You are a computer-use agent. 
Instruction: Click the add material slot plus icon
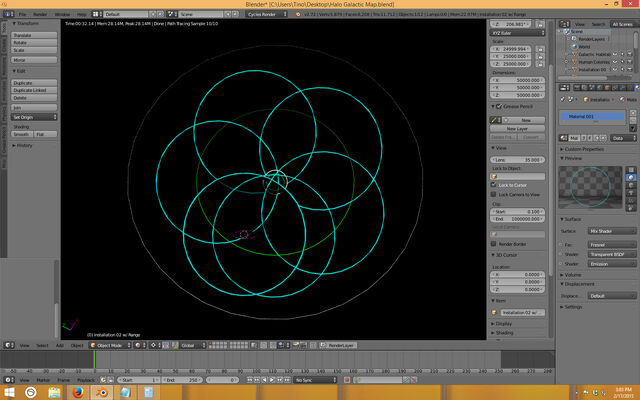pos(633,113)
